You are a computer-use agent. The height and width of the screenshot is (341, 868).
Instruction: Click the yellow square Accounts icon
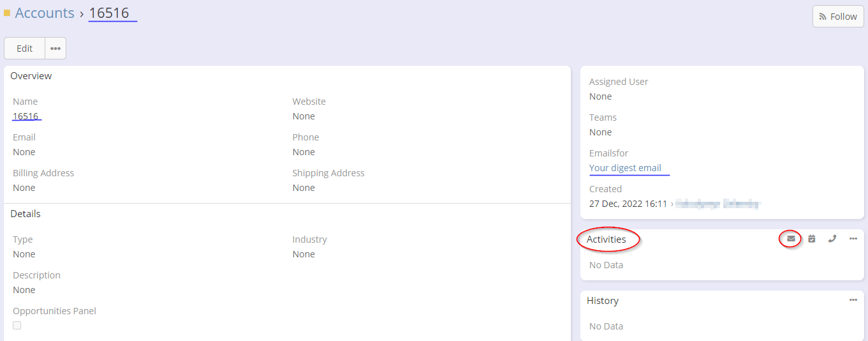(x=7, y=13)
